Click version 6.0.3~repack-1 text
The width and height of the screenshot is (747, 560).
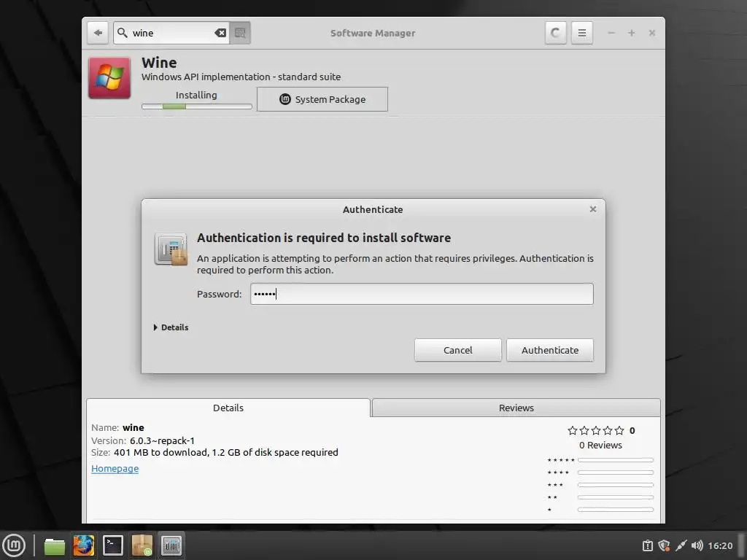162,440
